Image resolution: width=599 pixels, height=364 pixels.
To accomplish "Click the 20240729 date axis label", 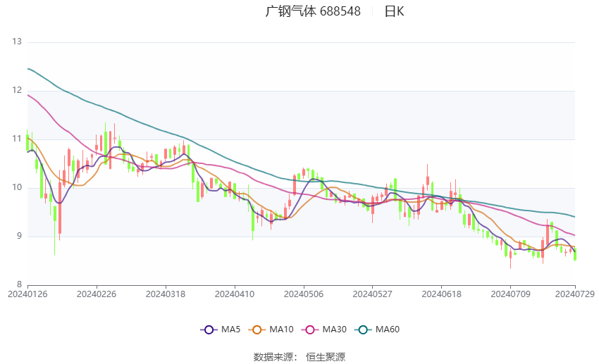I will (x=575, y=294).
